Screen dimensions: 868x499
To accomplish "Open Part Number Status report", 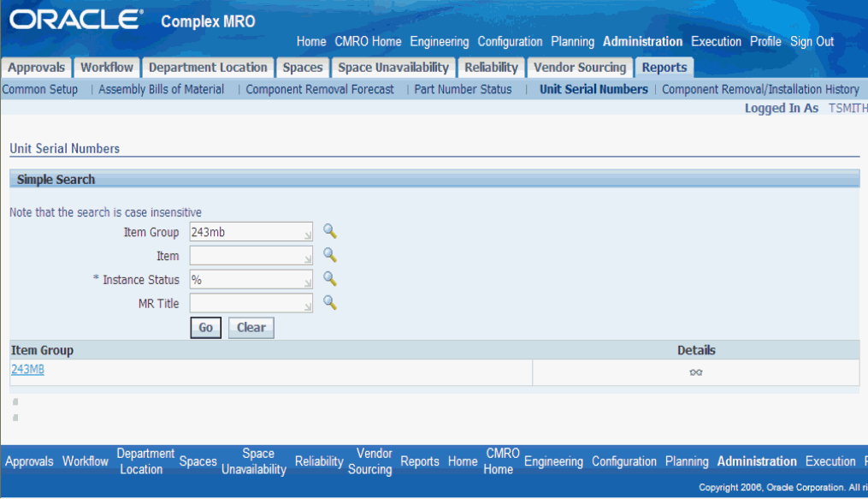I will pyautogui.click(x=463, y=89).
